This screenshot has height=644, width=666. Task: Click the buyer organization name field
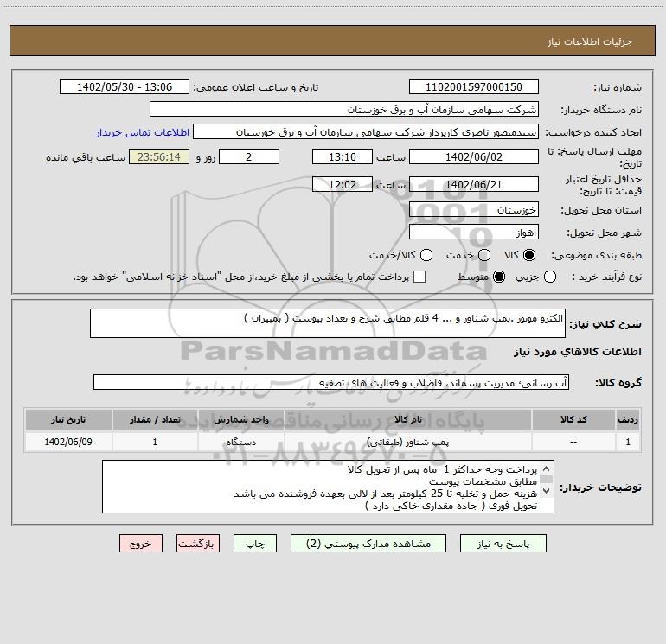(x=344, y=110)
